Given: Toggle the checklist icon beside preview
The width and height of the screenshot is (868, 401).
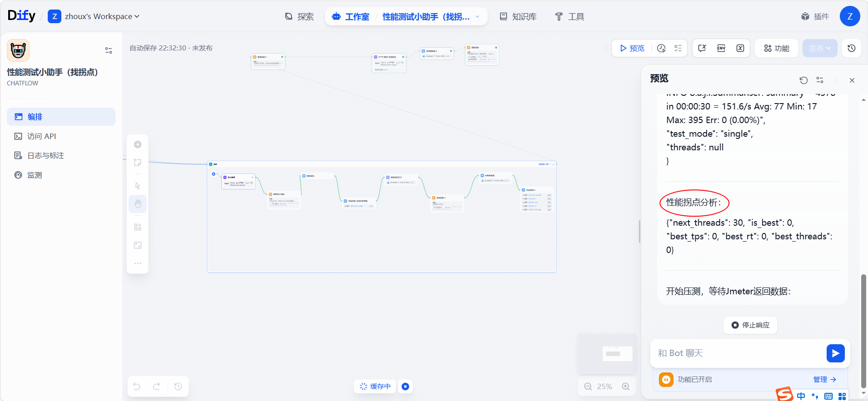Looking at the screenshot, I should [678, 48].
